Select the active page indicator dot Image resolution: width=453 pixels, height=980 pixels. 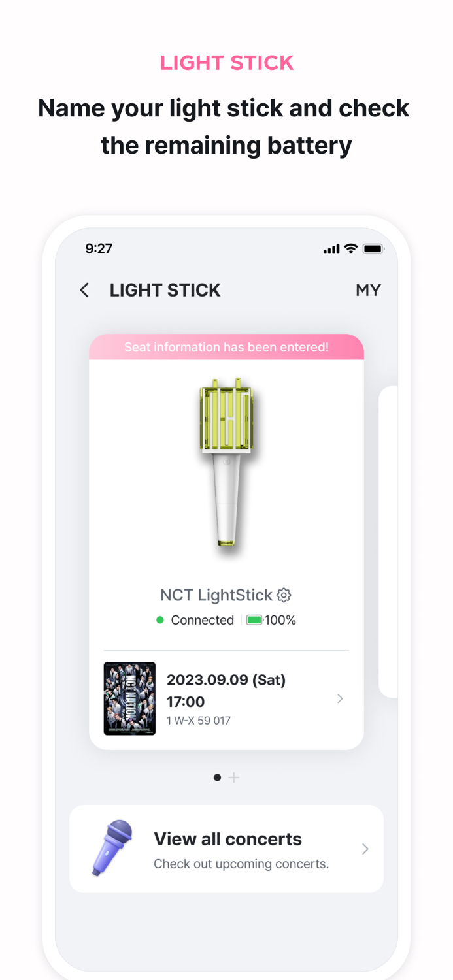[x=218, y=777]
